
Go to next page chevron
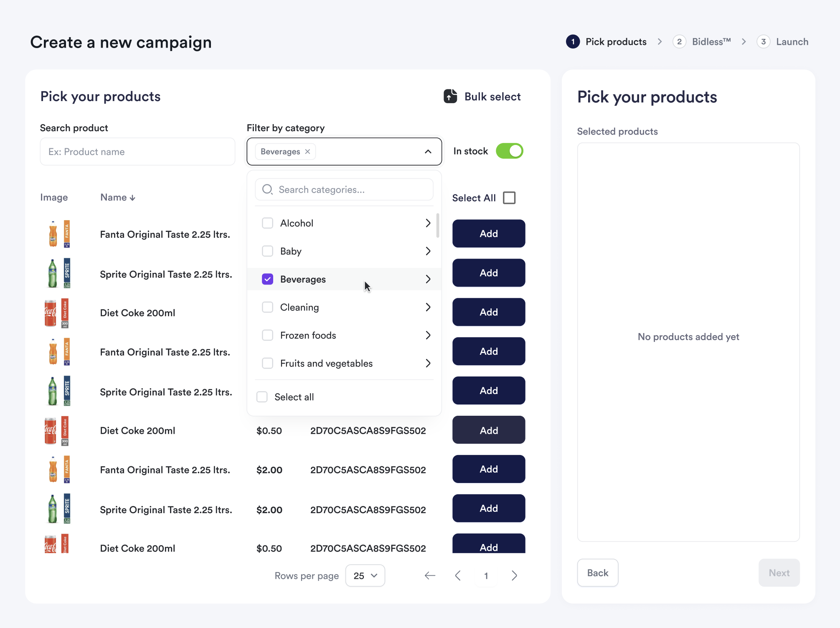(514, 576)
